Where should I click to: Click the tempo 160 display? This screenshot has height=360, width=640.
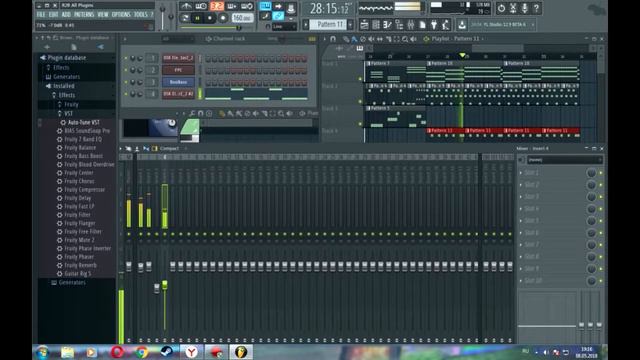point(242,18)
